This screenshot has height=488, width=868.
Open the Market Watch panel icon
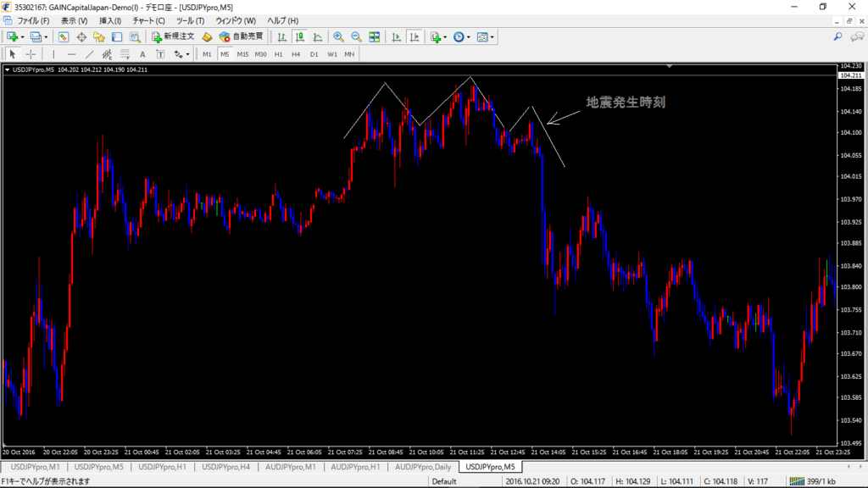point(64,37)
